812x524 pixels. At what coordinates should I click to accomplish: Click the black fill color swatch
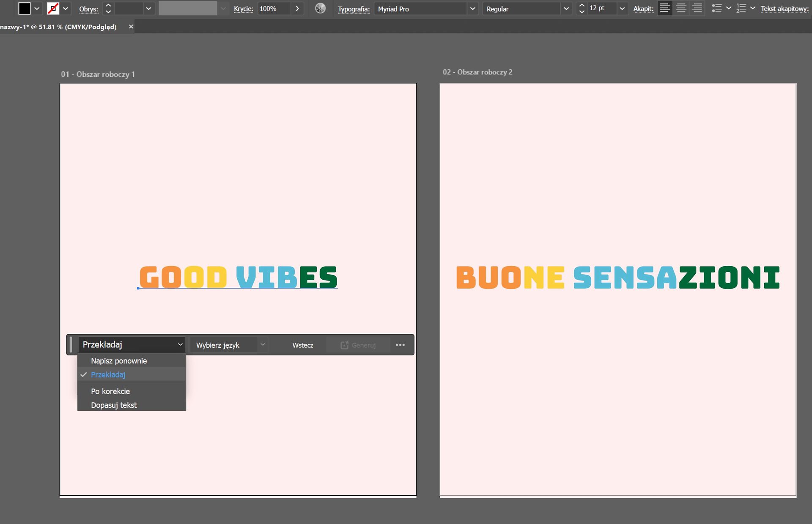pyautogui.click(x=25, y=8)
